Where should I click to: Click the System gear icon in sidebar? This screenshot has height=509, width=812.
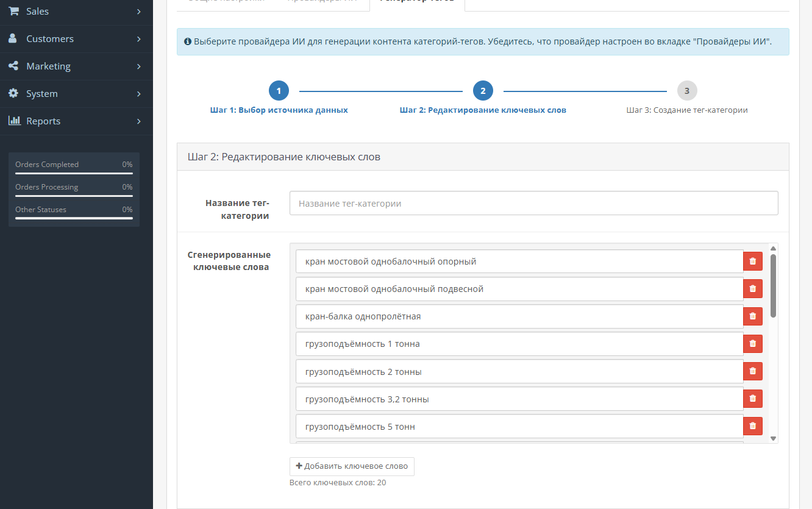tap(13, 93)
